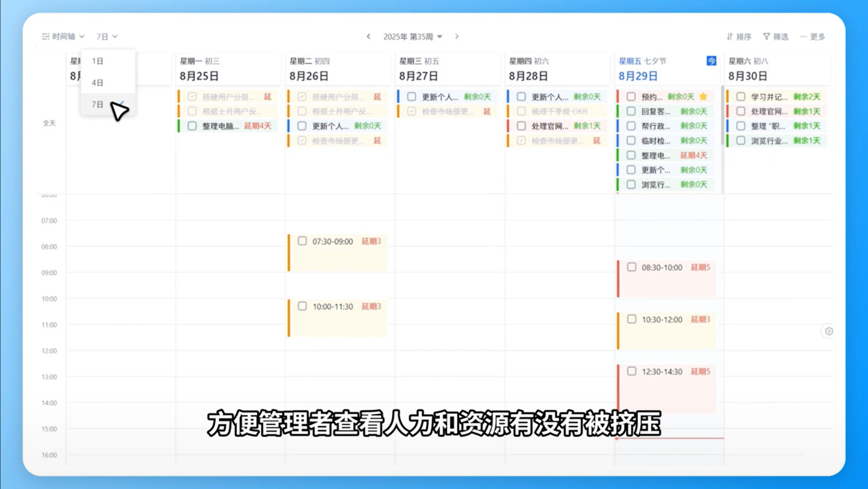Image resolution: width=868 pixels, height=489 pixels.
Task: Open 2025年 第35周 week picker
Action: click(x=413, y=37)
